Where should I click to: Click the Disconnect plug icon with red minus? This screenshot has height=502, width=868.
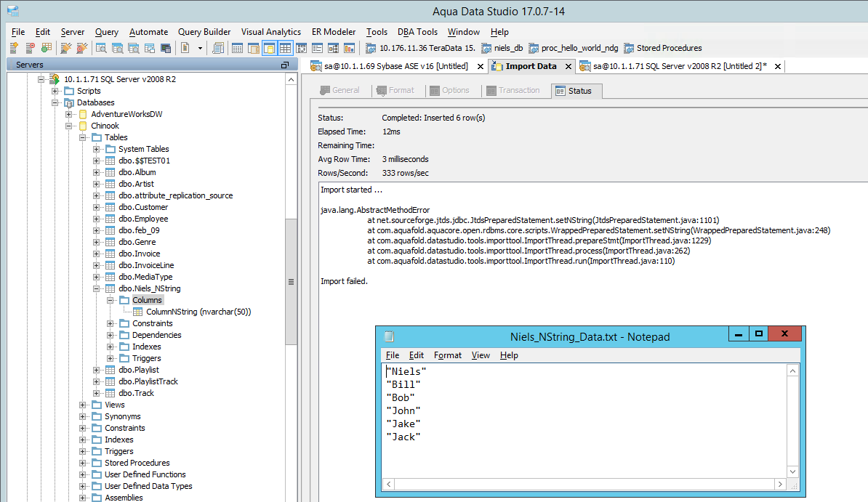(82, 48)
